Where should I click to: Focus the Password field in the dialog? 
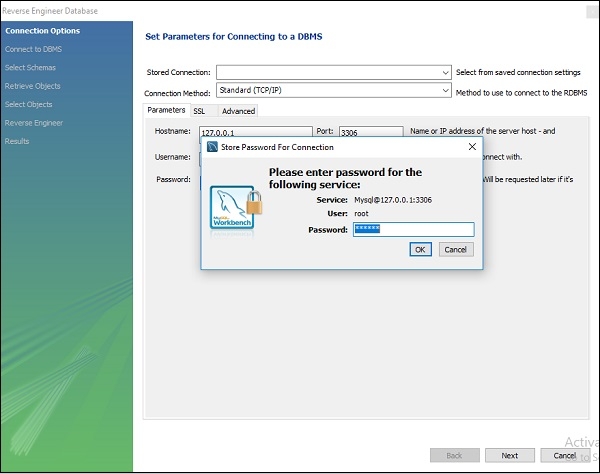pos(414,229)
